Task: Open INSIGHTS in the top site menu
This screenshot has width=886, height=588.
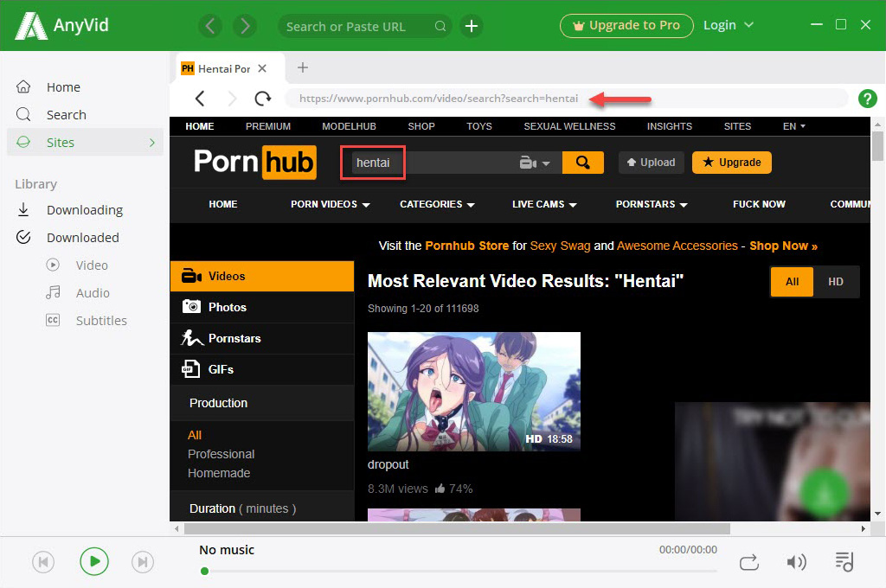Action: pos(670,126)
